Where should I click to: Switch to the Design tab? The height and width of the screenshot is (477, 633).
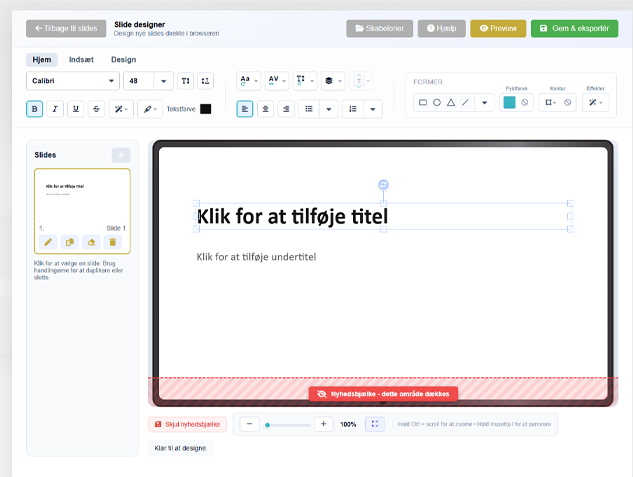click(x=124, y=60)
